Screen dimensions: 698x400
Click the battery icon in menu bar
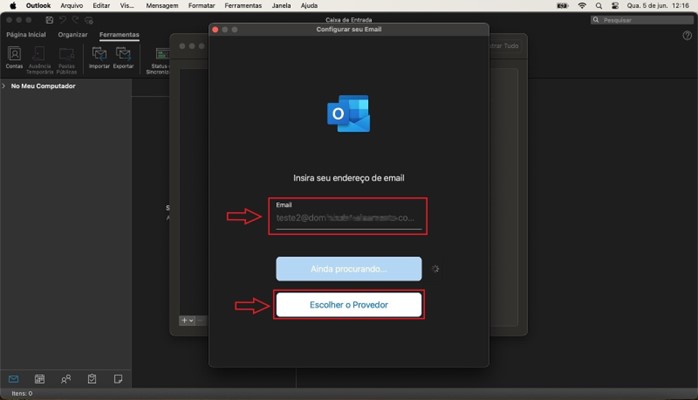point(563,6)
